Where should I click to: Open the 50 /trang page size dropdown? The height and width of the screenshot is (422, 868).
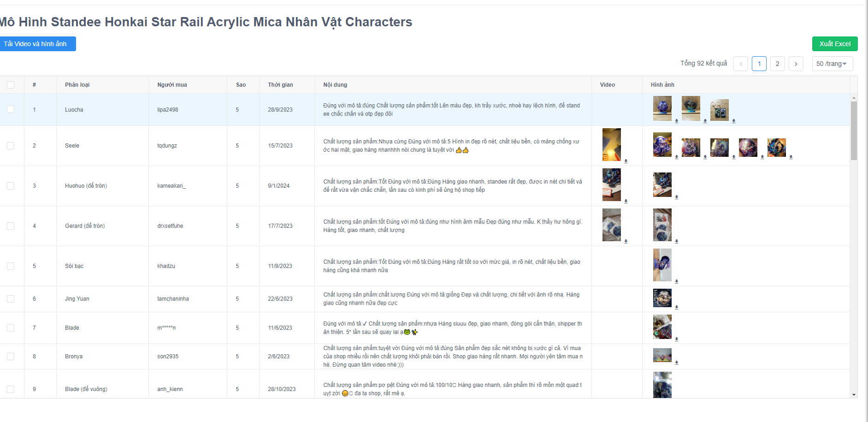coord(833,64)
